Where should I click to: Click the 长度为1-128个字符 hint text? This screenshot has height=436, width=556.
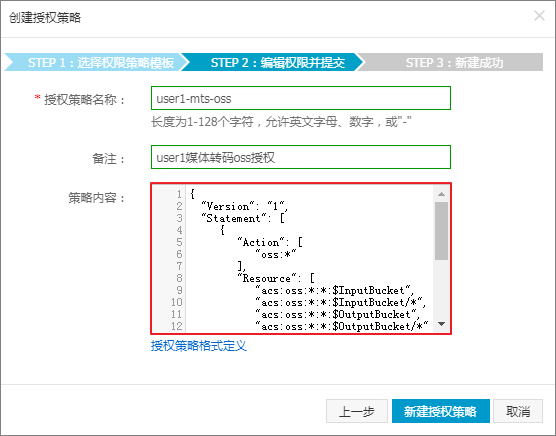click(281, 122)
